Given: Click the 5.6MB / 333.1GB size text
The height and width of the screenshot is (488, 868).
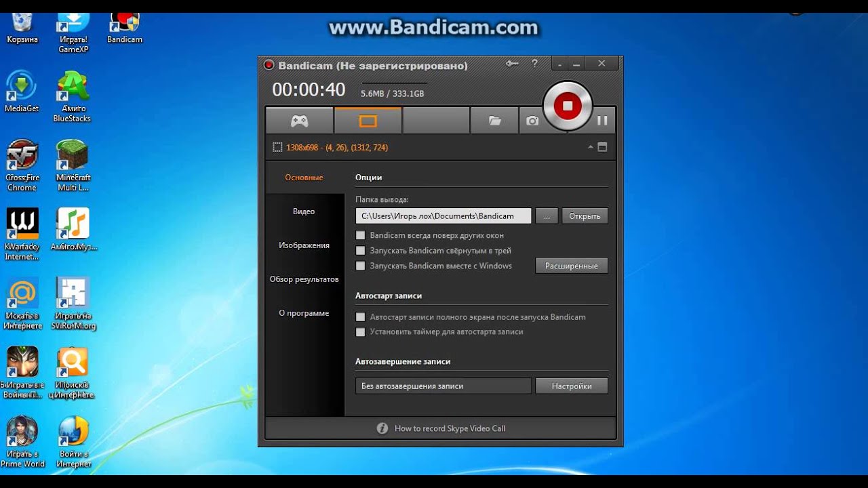Looking at the screenshot, I should [x=392, y=94].
